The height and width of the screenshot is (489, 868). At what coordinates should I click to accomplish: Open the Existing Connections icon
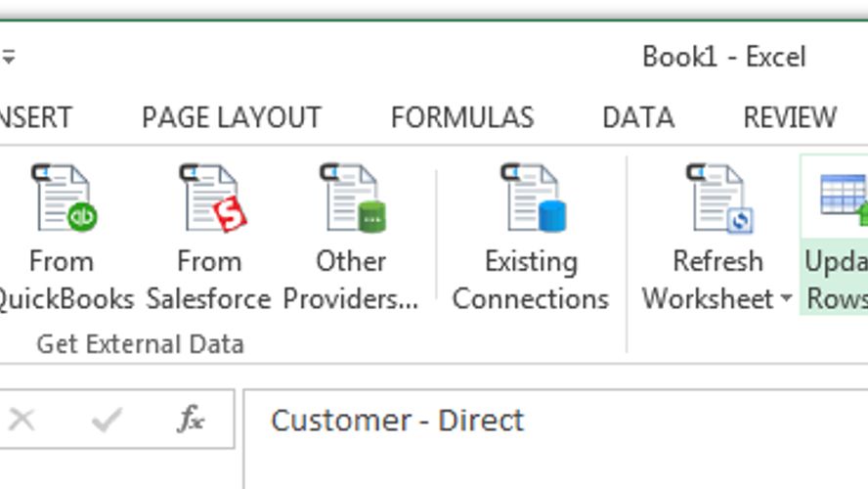click(x=531, y=200)
